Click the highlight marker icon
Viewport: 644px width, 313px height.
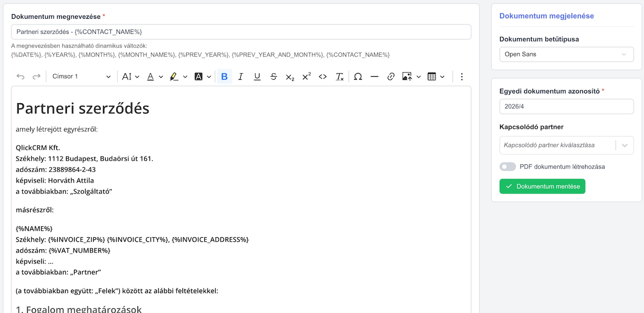(174, 77)
